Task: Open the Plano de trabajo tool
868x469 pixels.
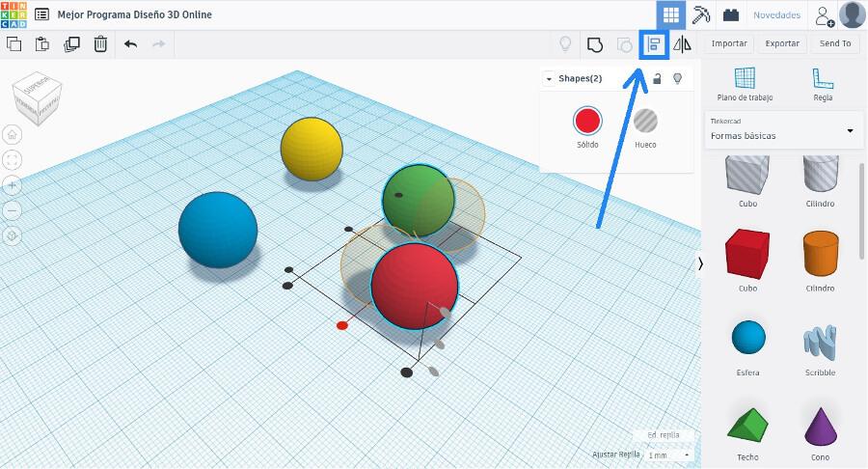Action: pyautogui.click(x=745, y=84)
